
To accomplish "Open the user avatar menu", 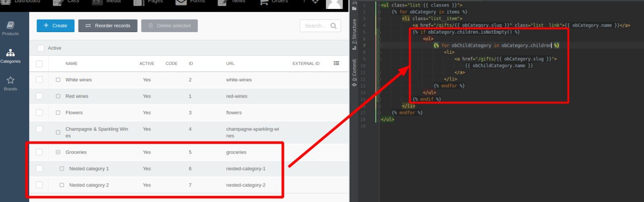I will pos(335,4).
